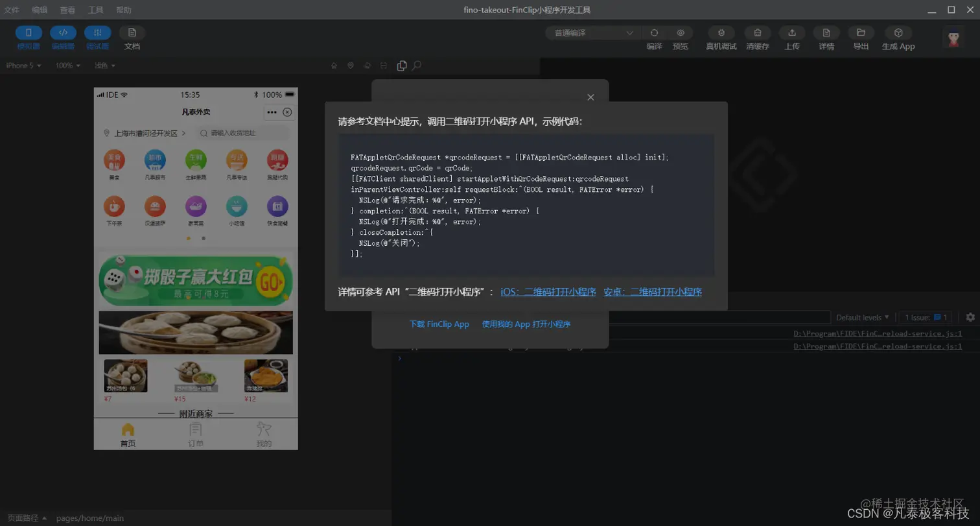Click the location pin icon above simulator

[349, 66]
